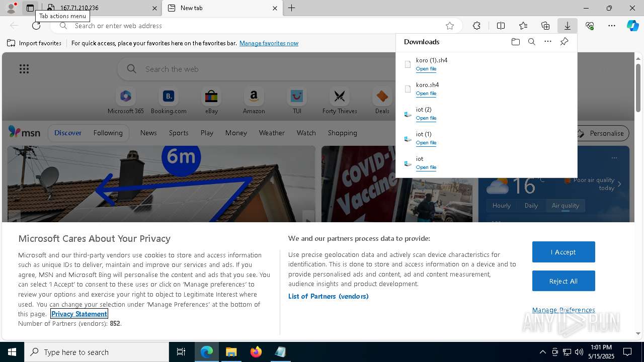644x362 pixels.
Task: Open downloads folder icon in Downloads panel
Action: [x=515, y=42]
